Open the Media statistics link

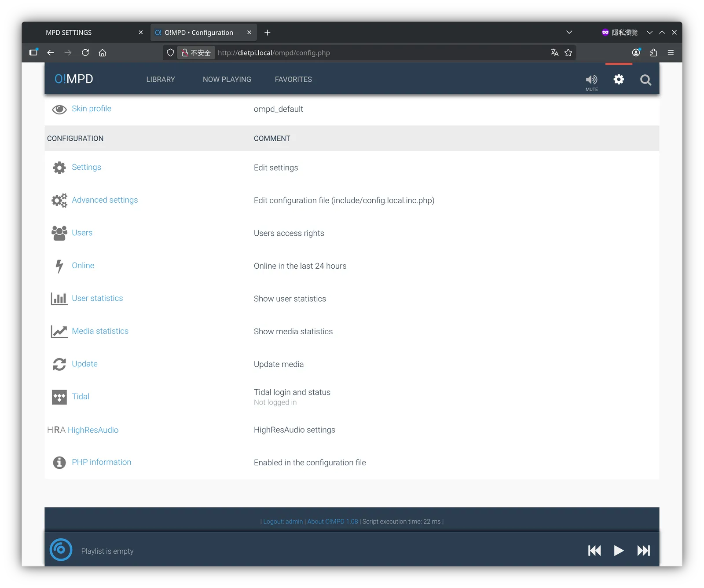(x=100, y=331)
